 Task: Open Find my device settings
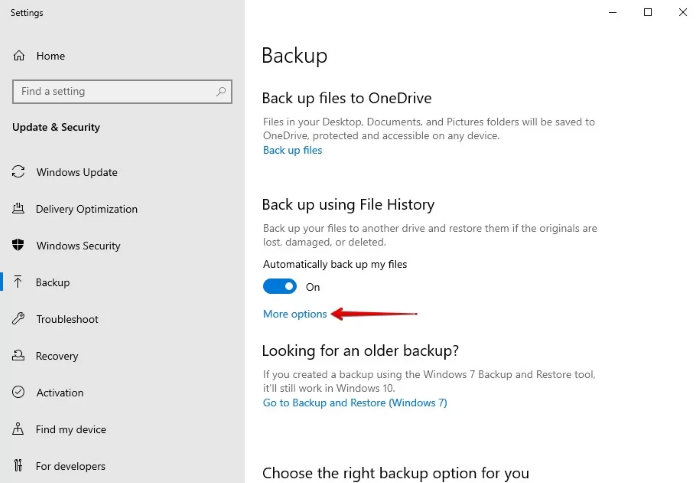[122, 429]
